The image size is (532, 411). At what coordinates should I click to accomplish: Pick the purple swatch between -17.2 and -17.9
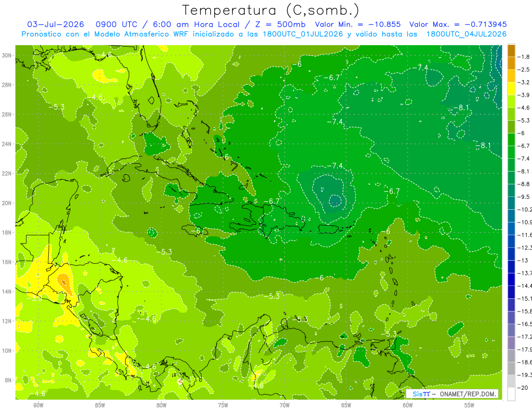pos(511,343)
